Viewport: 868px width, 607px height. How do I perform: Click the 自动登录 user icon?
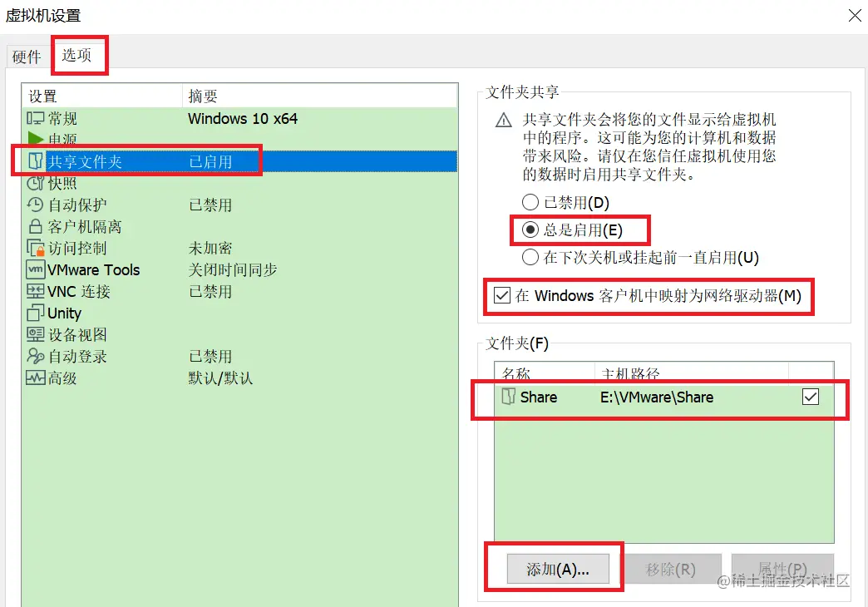[x=36, y=356]
